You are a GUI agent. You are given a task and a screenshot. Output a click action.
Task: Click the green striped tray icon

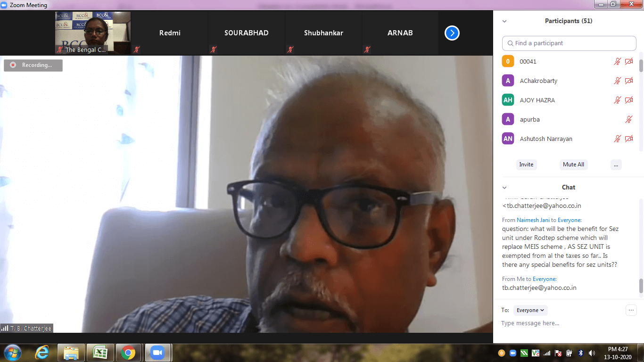pyautogui.click(x=524, y=353)
